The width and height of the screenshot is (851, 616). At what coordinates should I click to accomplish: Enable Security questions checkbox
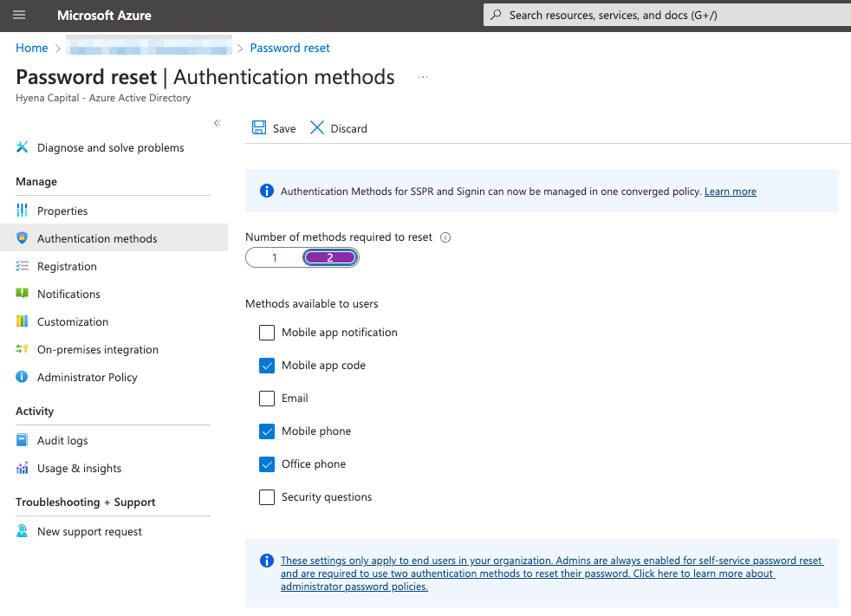pos(267,497)
